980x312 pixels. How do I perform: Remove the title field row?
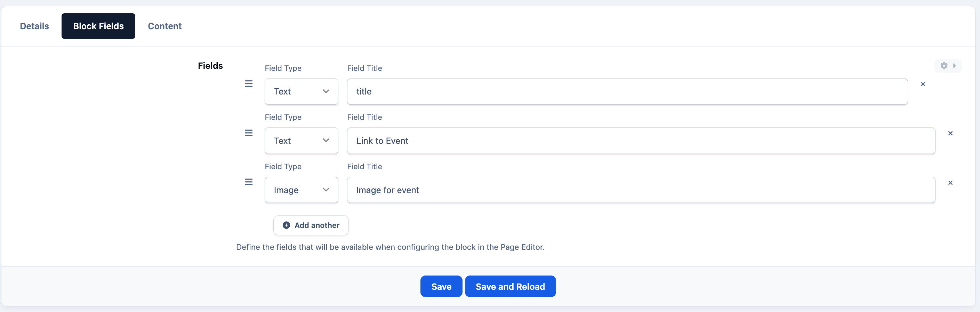coord(923,84)
